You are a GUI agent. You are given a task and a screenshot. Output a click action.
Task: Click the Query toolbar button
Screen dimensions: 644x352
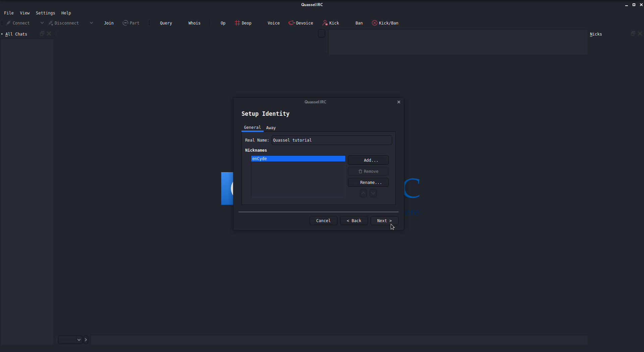166,23
